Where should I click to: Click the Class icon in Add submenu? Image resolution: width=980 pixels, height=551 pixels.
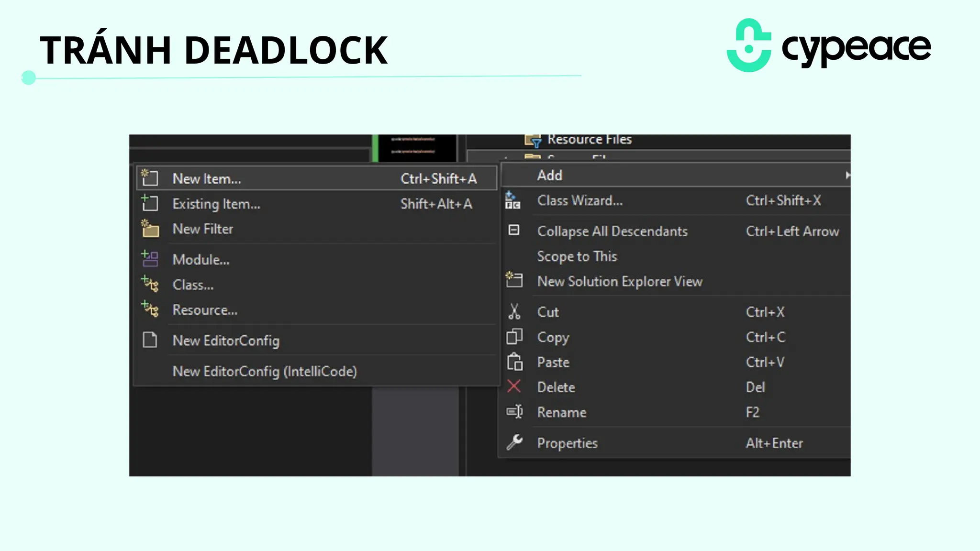(150, 284)
